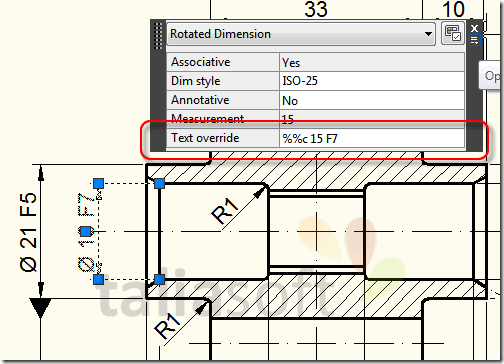Open the Customize Quick Properties icon

pyautogui.click(x=453, y=33)
